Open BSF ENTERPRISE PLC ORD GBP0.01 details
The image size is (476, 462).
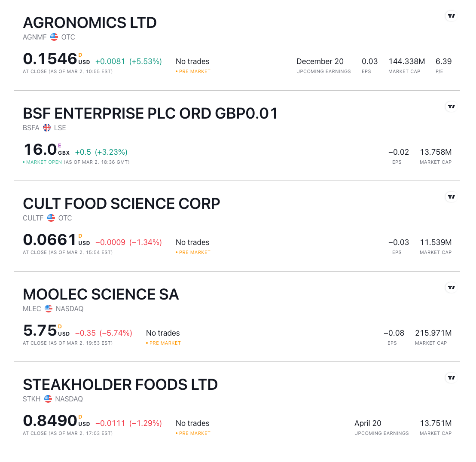(150, 113)
